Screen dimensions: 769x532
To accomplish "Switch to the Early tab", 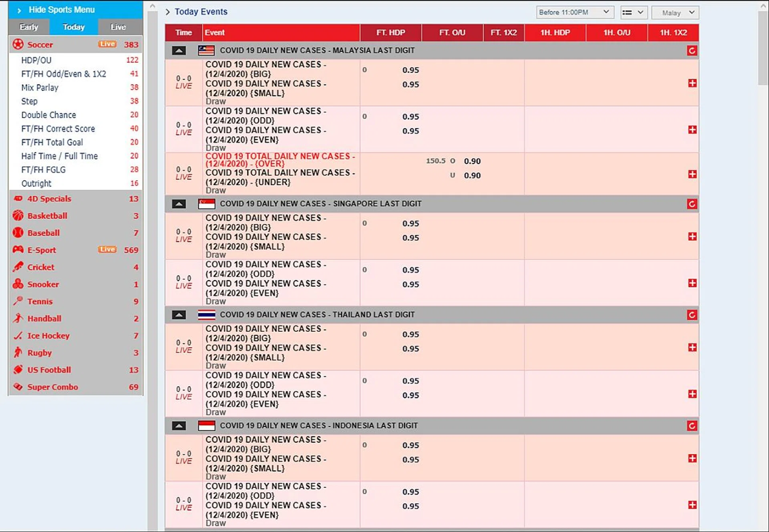I will point(28,27).
